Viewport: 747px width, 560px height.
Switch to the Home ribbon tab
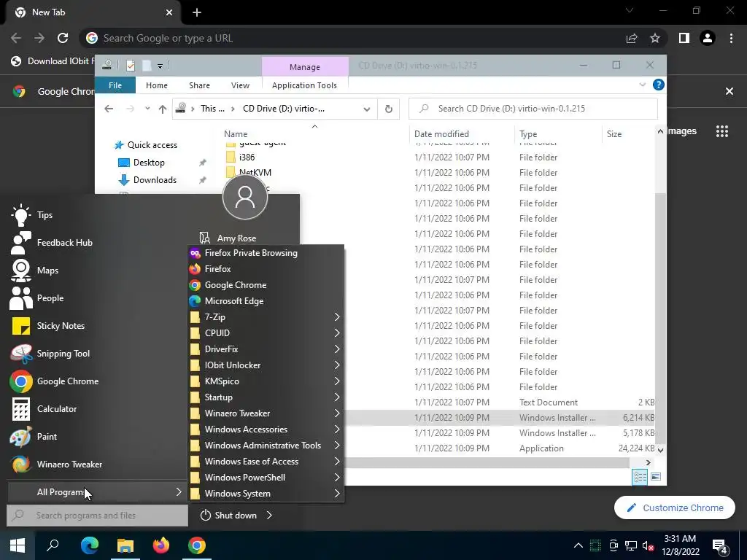[x=157, y=85]
